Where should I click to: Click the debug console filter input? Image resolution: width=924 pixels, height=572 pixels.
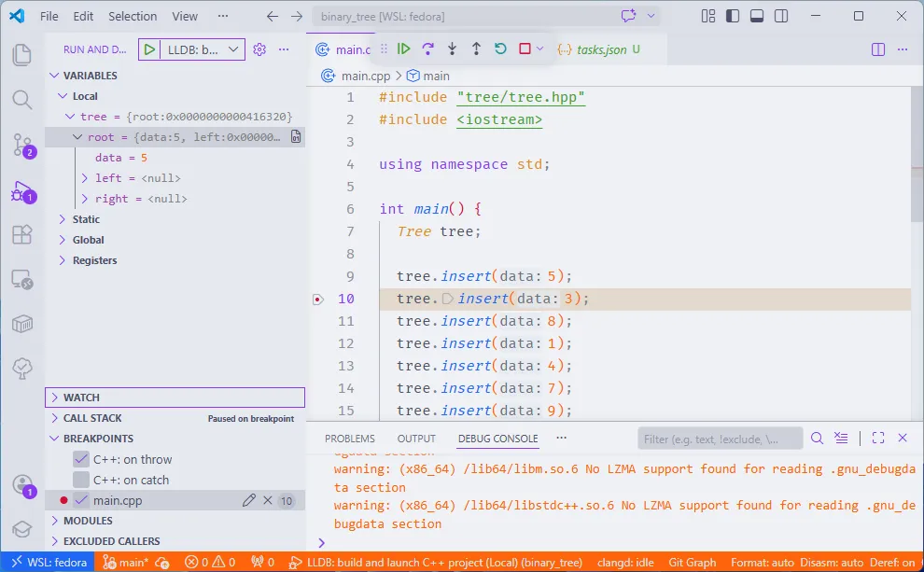pos(721,439)
